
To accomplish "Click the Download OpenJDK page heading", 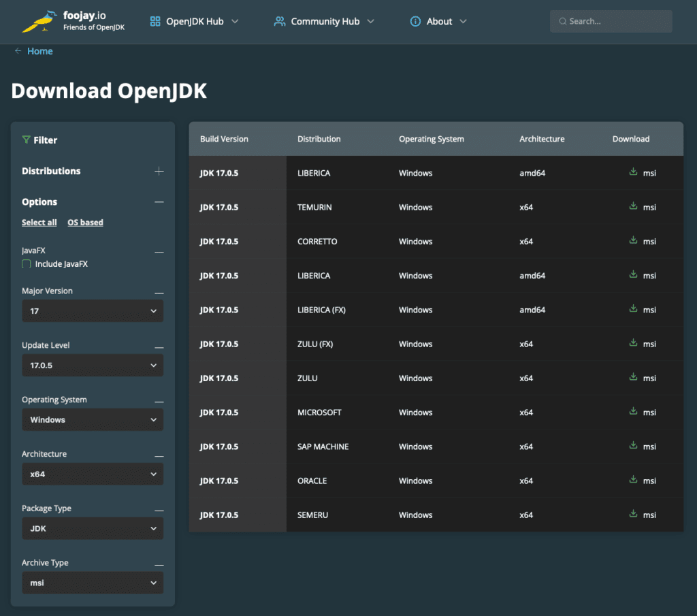I will click(109, 91).
